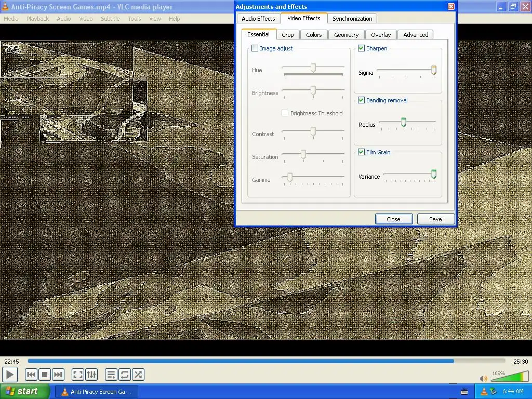The height and width of the screenshot is (399, 532).
Task: Disable the Sharpen checkbox
Action: (x=362, y=48)
